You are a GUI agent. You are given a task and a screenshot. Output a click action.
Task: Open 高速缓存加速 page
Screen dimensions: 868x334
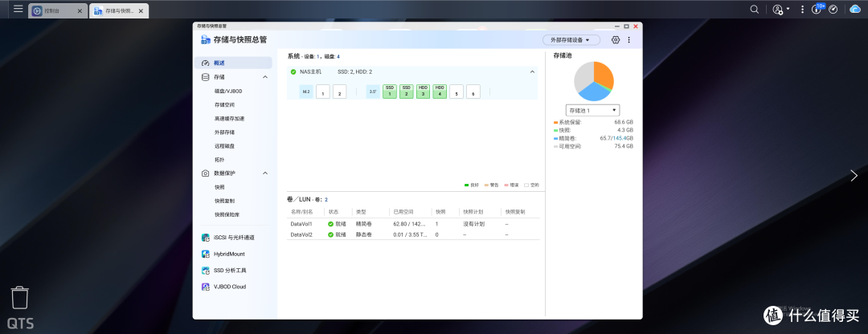point(230,118)
